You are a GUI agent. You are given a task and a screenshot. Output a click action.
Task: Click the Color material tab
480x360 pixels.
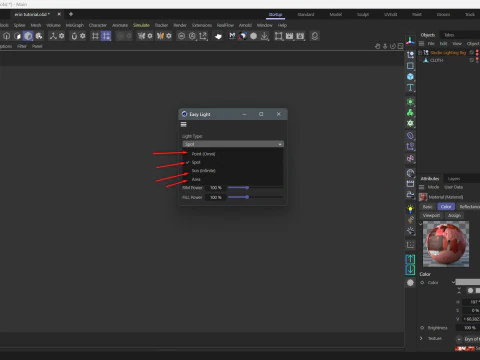[x=446, y=207]
